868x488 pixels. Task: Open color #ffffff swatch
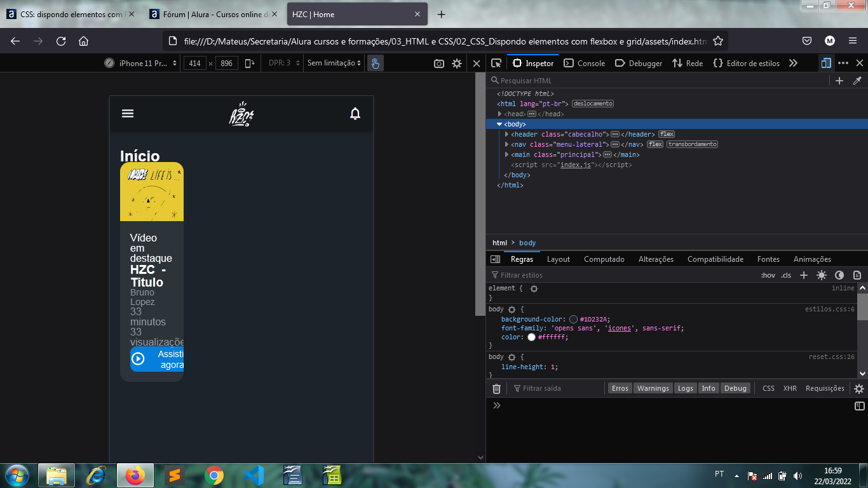pos(531,337)
